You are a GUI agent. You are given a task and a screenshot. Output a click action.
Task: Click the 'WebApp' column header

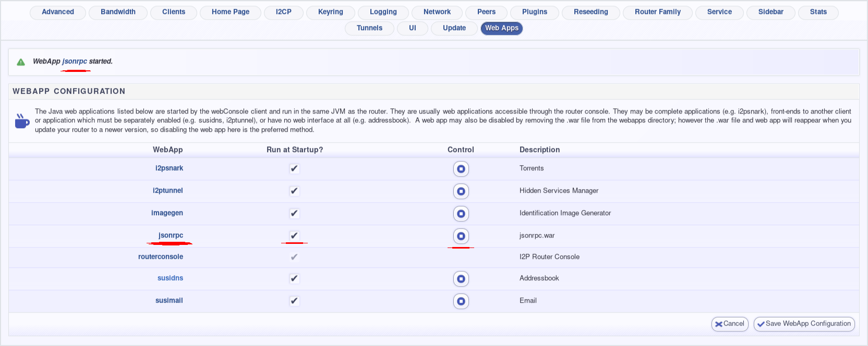pos(168,150)
